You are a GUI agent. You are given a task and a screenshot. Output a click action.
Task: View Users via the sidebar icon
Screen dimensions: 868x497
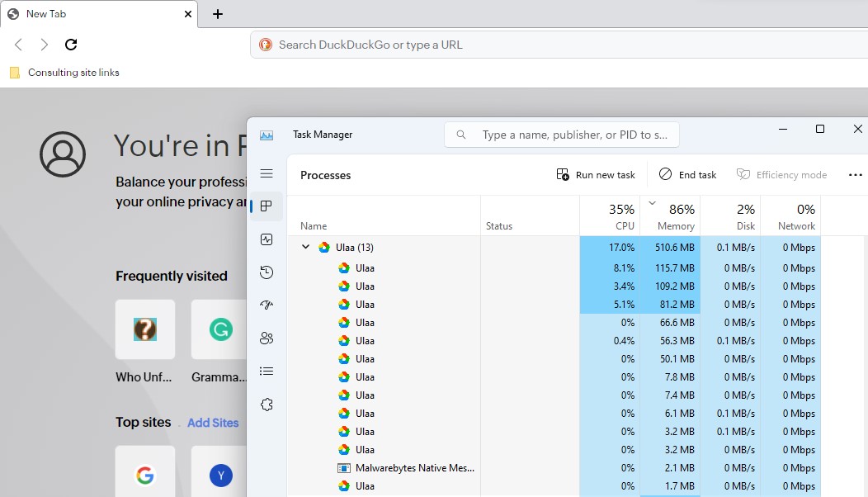267,338
